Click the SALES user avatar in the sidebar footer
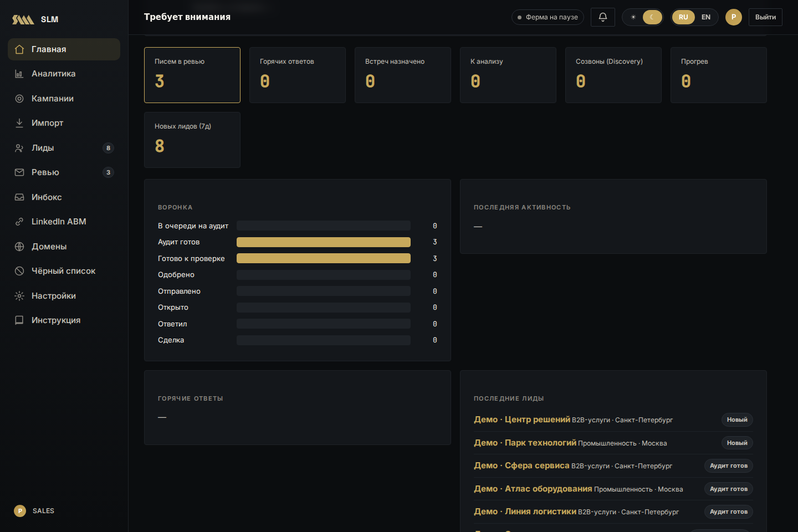 (x=20, y=511)
